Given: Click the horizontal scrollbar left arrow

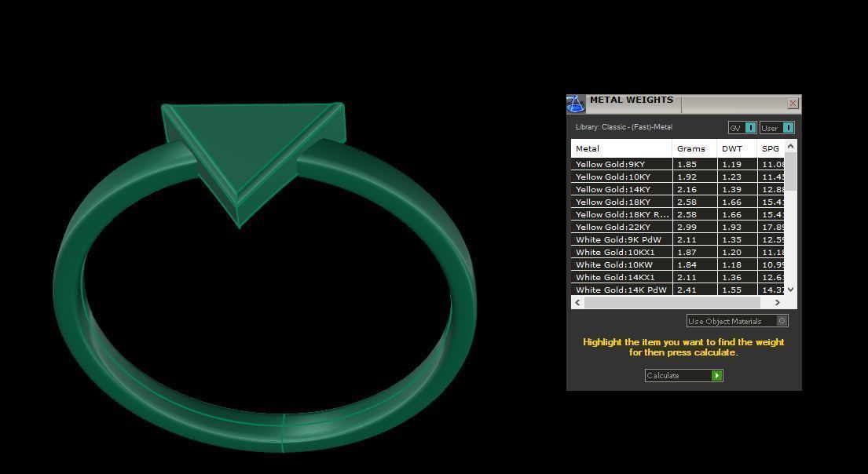Looking at the screenshot, I should [x=578, y=303].
